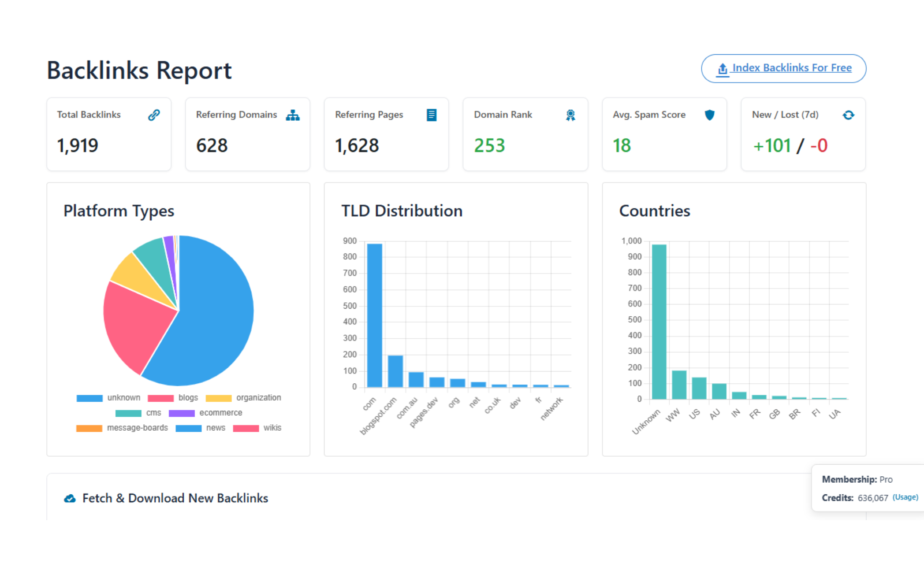The image size is (924, 578).
Task: Click the site structure icon beside Referring Domains
Action: tap(293, 114)
